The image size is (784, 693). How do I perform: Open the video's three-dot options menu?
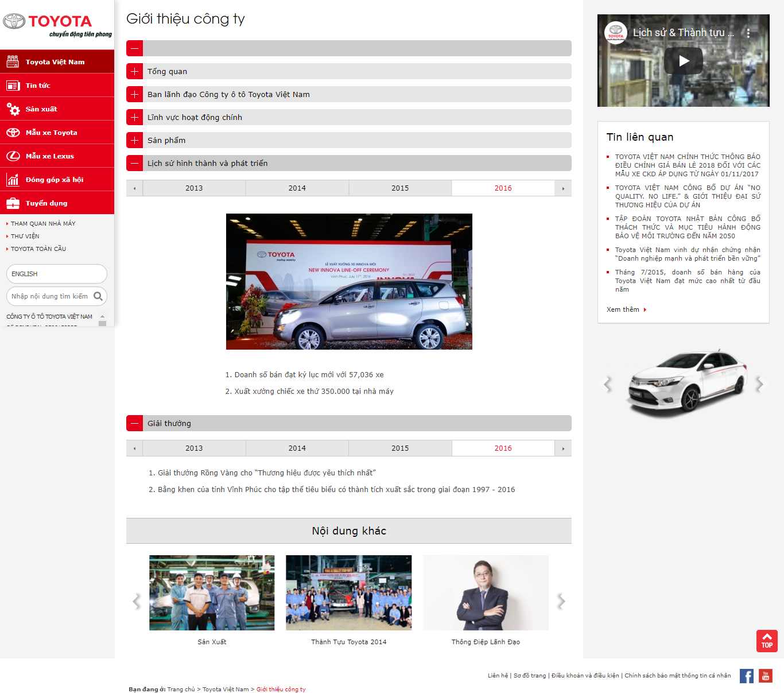[x=748, y=33]
